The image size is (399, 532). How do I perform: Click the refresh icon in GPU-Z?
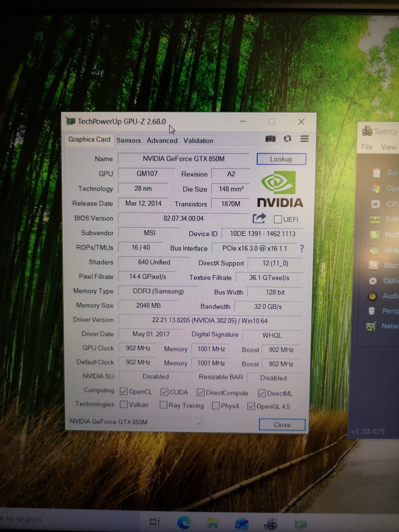pos(287,139)
